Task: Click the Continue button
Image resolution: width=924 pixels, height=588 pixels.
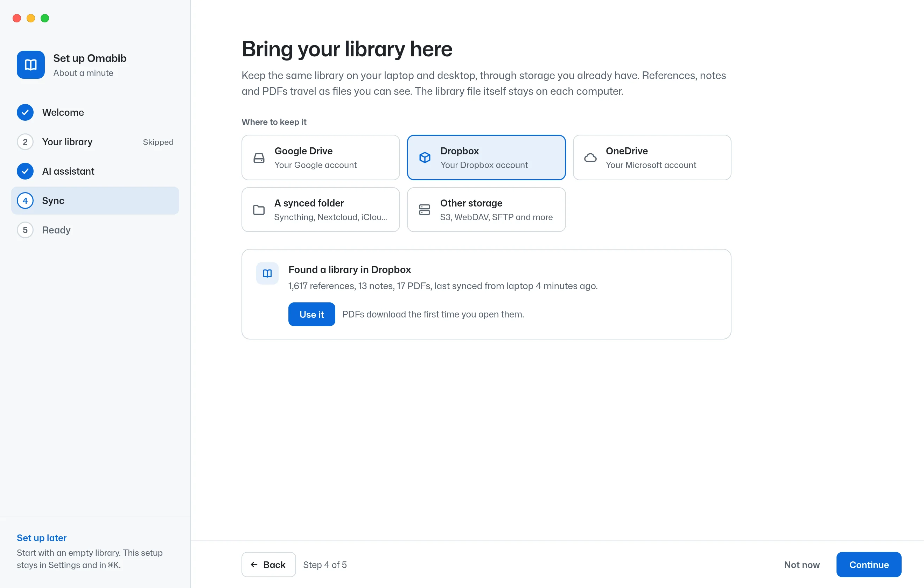Action: [869, 565]
